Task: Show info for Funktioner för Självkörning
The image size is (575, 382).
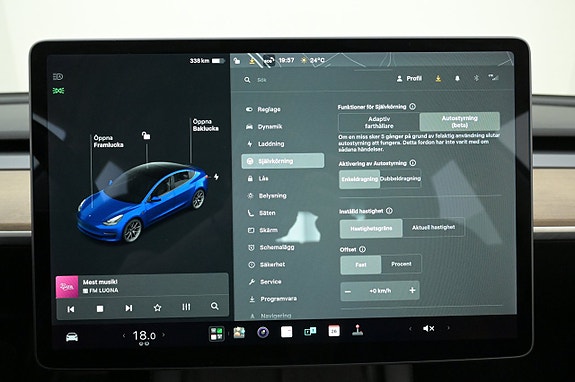Action: point(413,107)
